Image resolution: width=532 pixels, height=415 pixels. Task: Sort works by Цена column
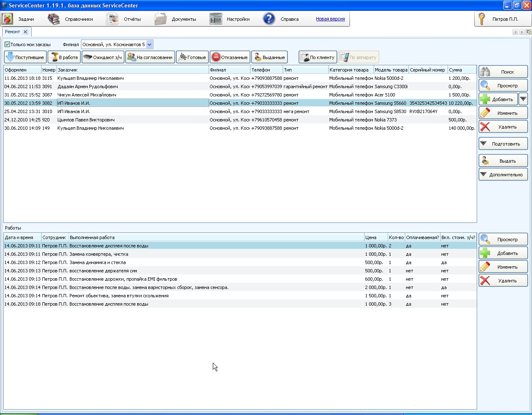[x=376, y=237]
